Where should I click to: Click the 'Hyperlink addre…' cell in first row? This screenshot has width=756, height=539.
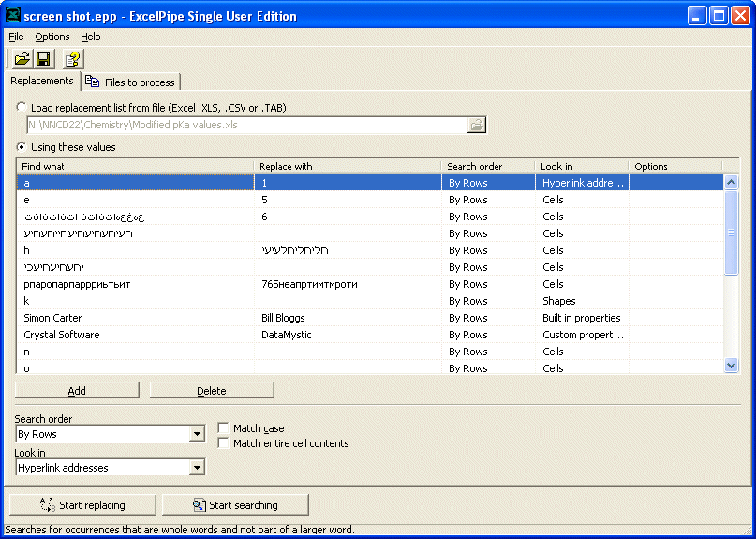582,183
